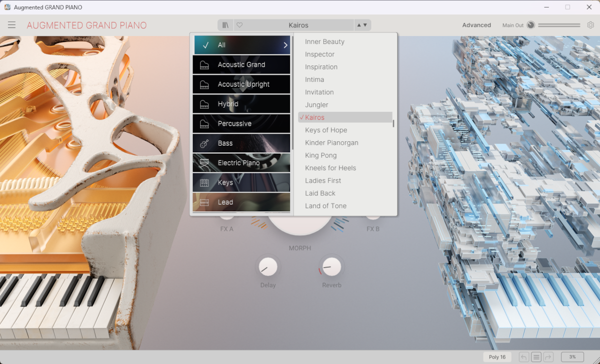Adjust the Main Out volume knob

[x=530, y=25]
